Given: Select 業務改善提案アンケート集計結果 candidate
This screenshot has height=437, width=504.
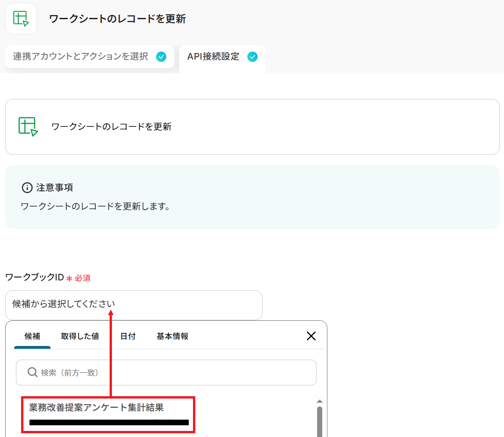Looking at the screenshot, I should (x=108, y=415).
